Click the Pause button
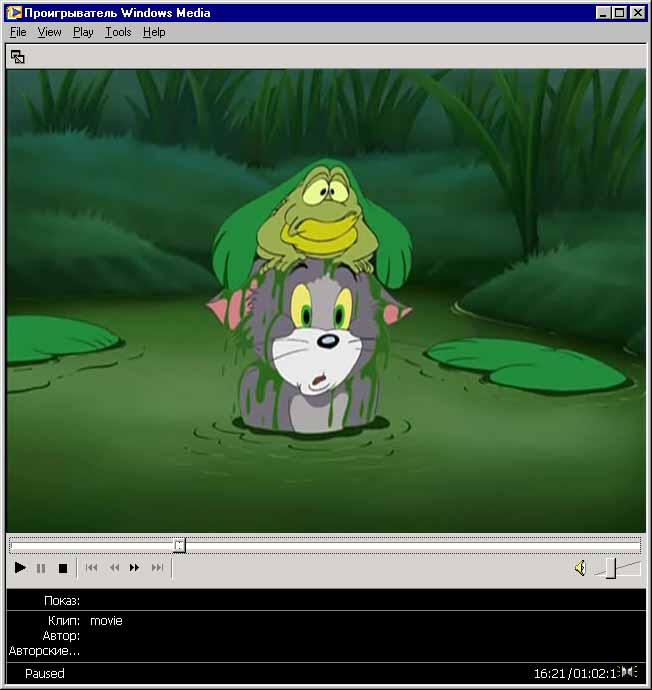 click(41, 568)
